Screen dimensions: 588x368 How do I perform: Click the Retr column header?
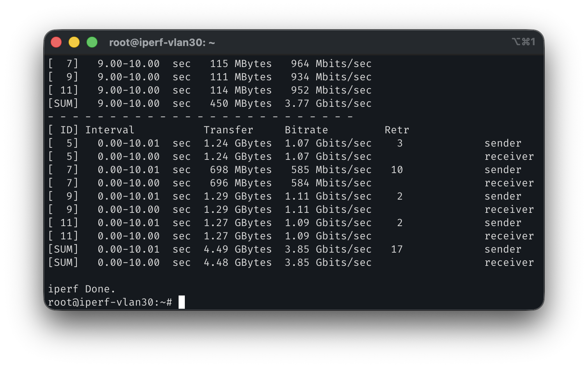[397, 130]
